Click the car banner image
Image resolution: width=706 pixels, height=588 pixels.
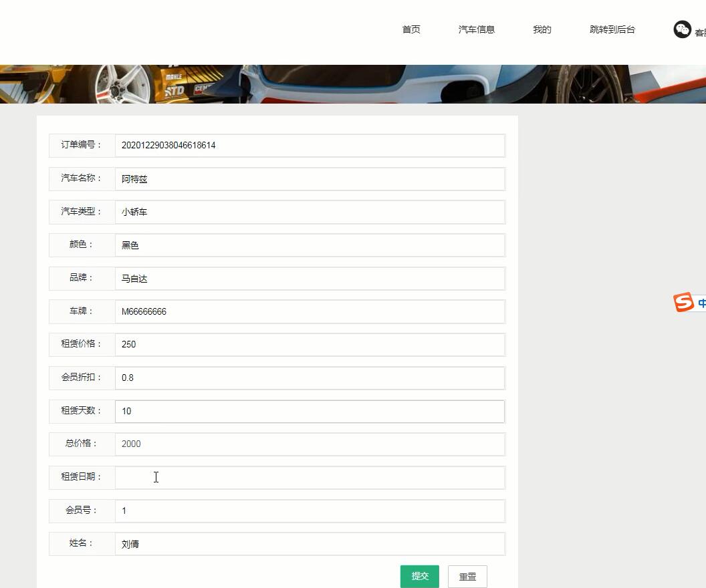353,84
